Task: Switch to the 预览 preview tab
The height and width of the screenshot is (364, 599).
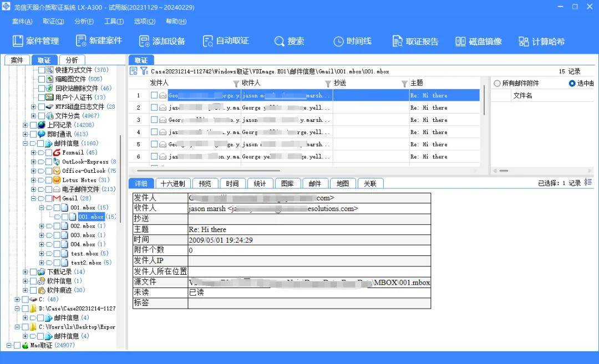Action: 205,183
